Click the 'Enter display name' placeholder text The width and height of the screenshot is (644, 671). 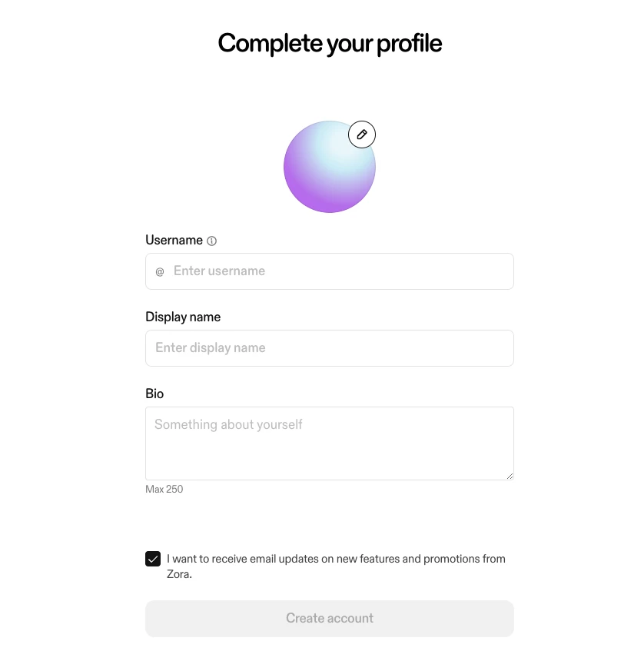pos(210,348)
